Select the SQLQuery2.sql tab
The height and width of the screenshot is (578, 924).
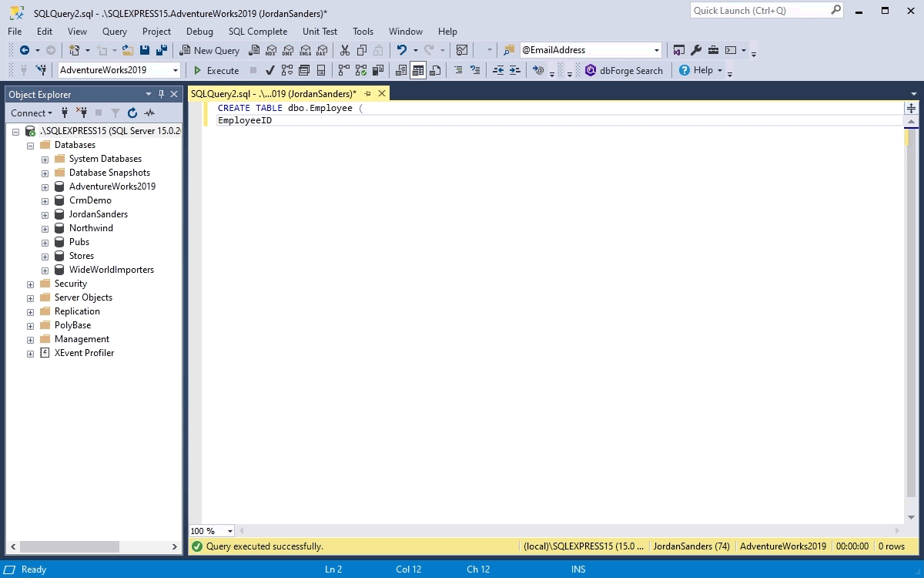pyautogui.click(x=273, y=93)
